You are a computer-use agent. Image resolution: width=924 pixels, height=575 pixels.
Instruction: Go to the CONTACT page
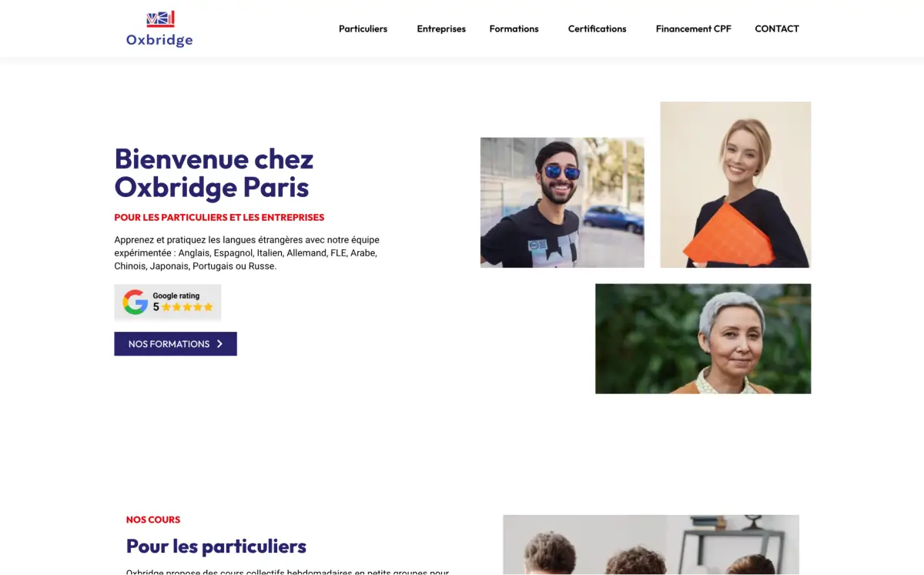776,28
